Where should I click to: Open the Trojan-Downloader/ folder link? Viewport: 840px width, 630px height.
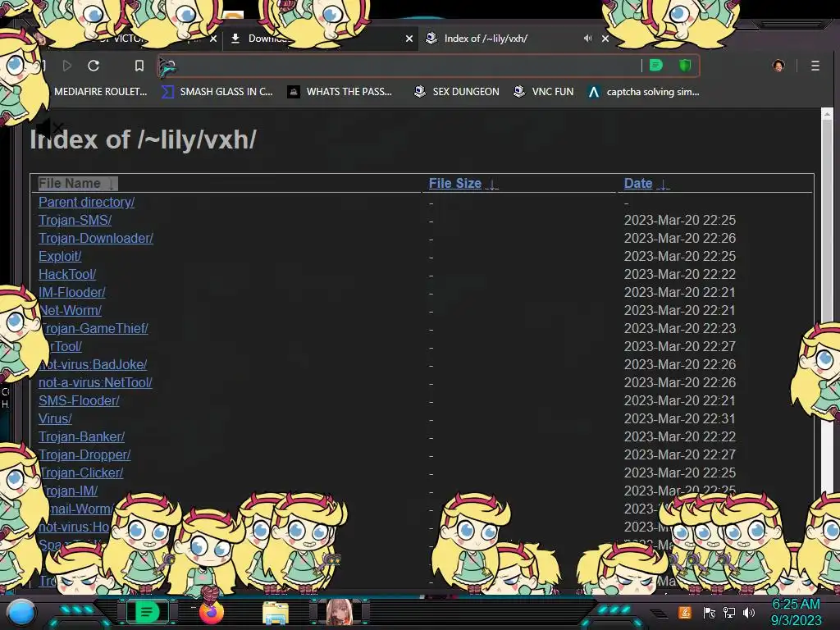[x=95, y=238]
